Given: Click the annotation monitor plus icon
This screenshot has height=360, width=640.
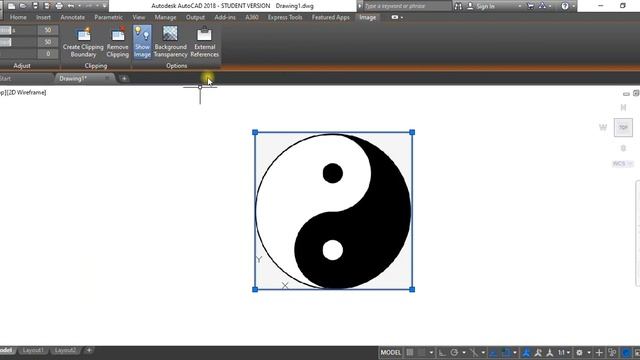Looking at the screenshot, I should [x=599, y=352].
